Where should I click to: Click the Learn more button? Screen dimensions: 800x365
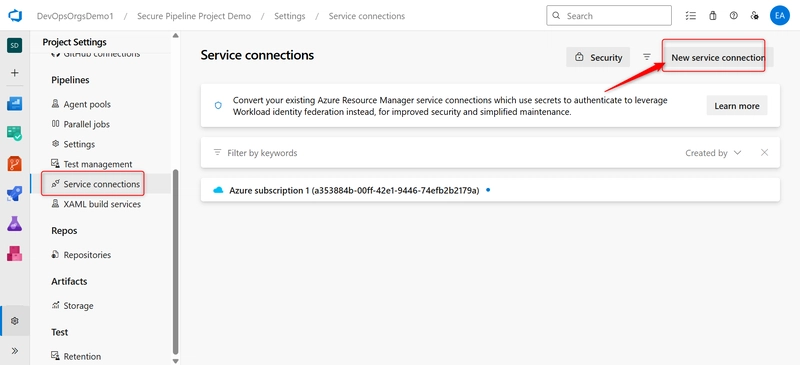[x=737, y=106]
